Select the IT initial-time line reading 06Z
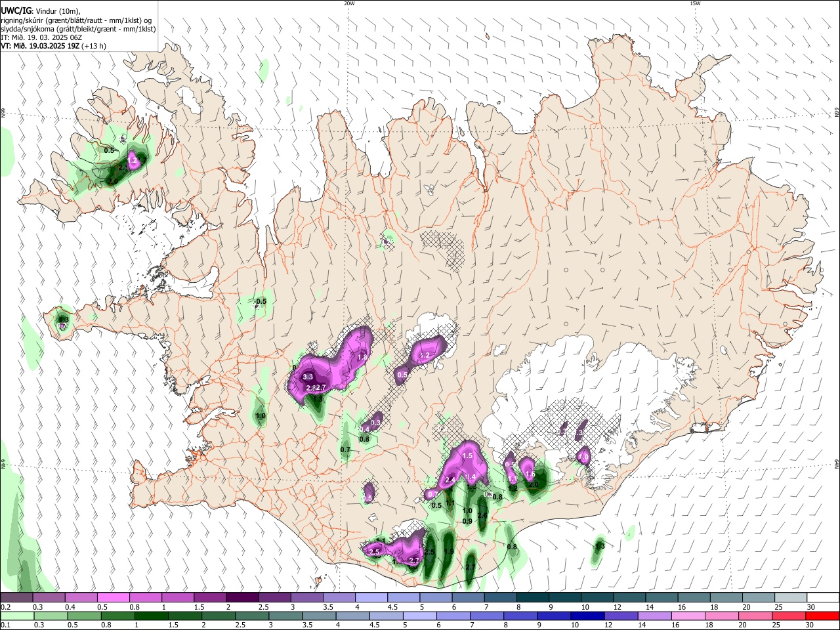This screenshot has height=630, width=840. point(41,37)
